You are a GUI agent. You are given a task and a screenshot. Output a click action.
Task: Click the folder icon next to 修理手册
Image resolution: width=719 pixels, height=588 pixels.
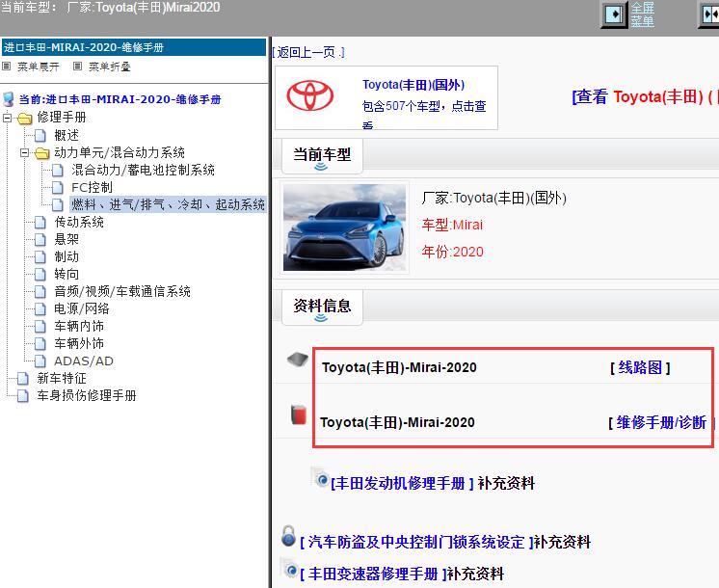click(24, 119)
